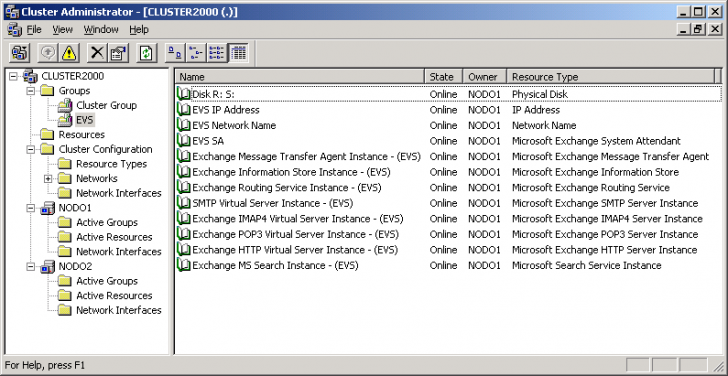
Task: Expand the Networks tree node
Action: point(48,179)
